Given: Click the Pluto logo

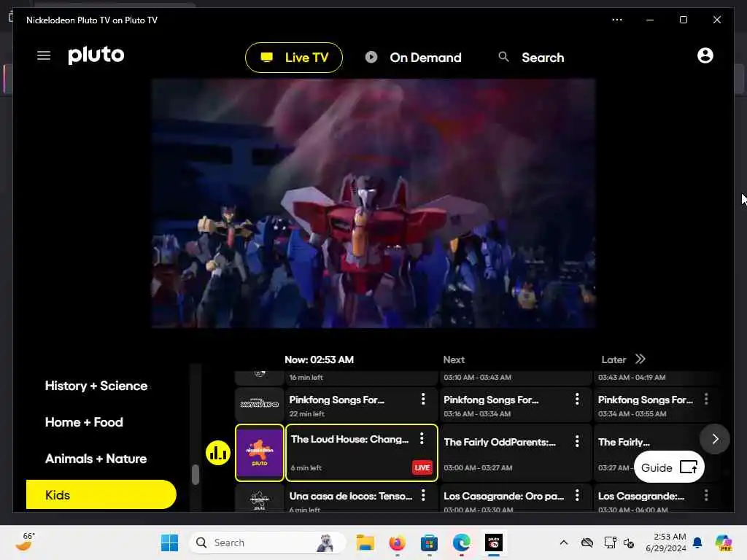Looking at the screenshot, I should tap(96, 55).
